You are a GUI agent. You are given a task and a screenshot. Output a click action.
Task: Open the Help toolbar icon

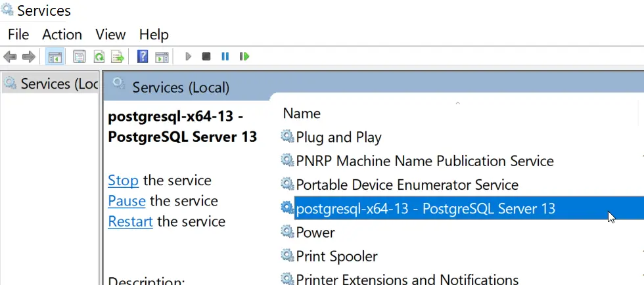pos(142,56)
